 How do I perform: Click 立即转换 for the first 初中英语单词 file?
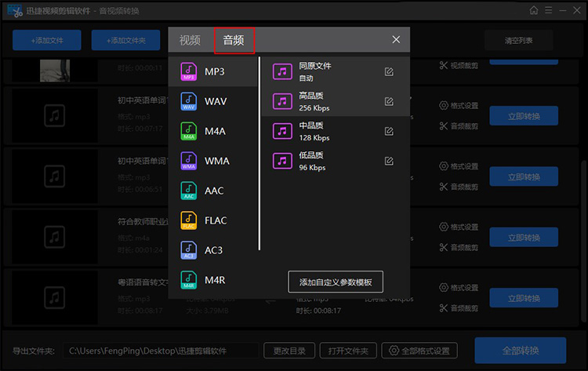pos(524,116)
